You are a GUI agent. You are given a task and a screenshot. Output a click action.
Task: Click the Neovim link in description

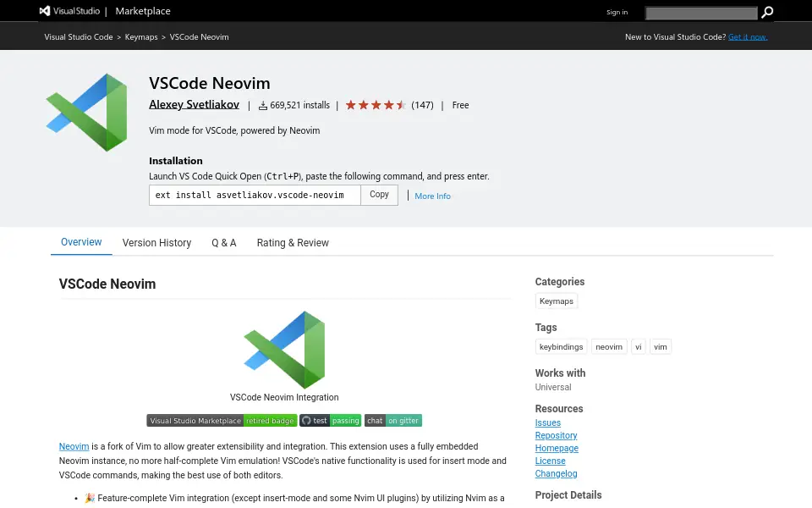click(74, 446)
